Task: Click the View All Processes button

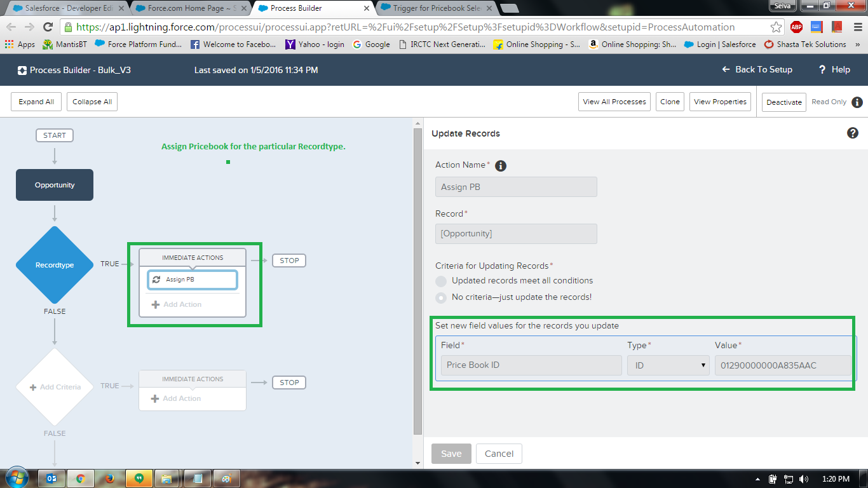Action: (x=614, y=102)
